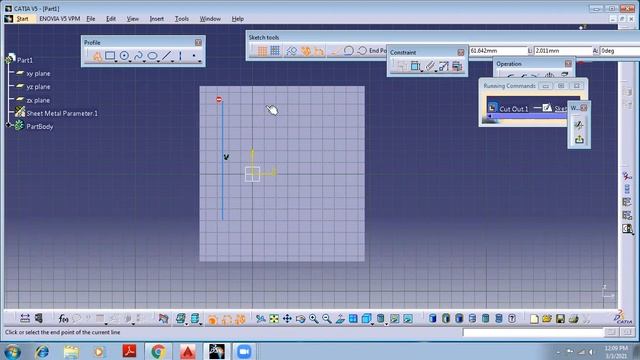Open the Rectangle tool dropdown arrow
The image size is (640, 360).
pos(116,61)
